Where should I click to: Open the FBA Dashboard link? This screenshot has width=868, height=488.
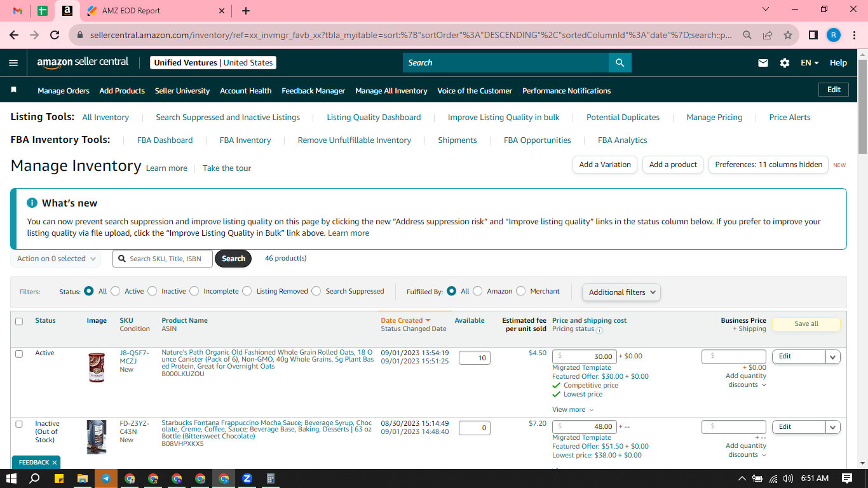(x=165, y=140)
